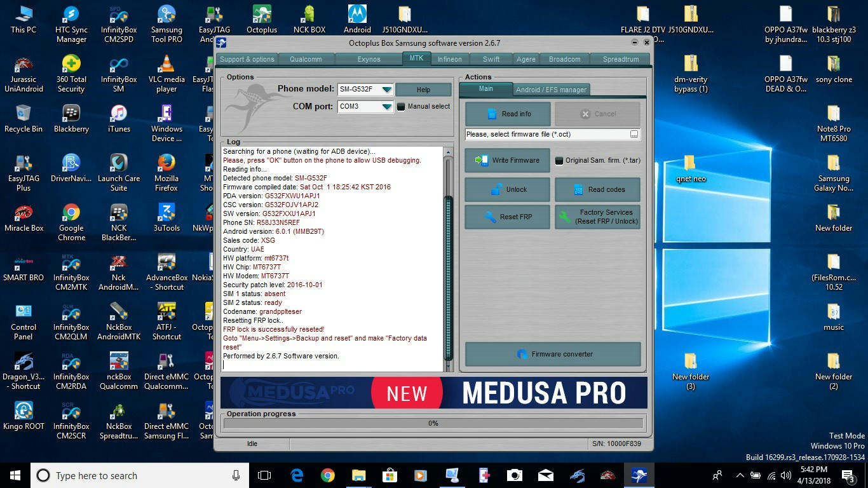Open Microsoft Edge from the taskbar
The width and height of the screenshot is (868, 488).
[x=297, y=475]
